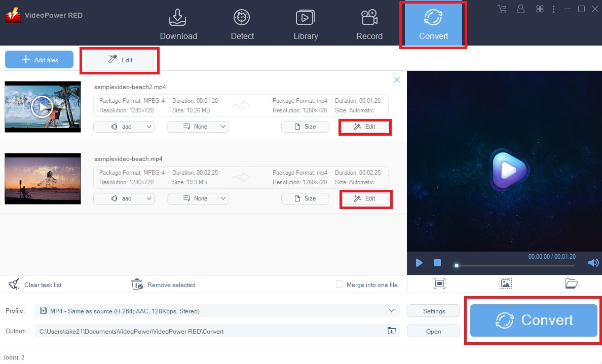This screenshot has width=602, height=364.
Task: Open the Download tab
Action: (x=178, y=24)
